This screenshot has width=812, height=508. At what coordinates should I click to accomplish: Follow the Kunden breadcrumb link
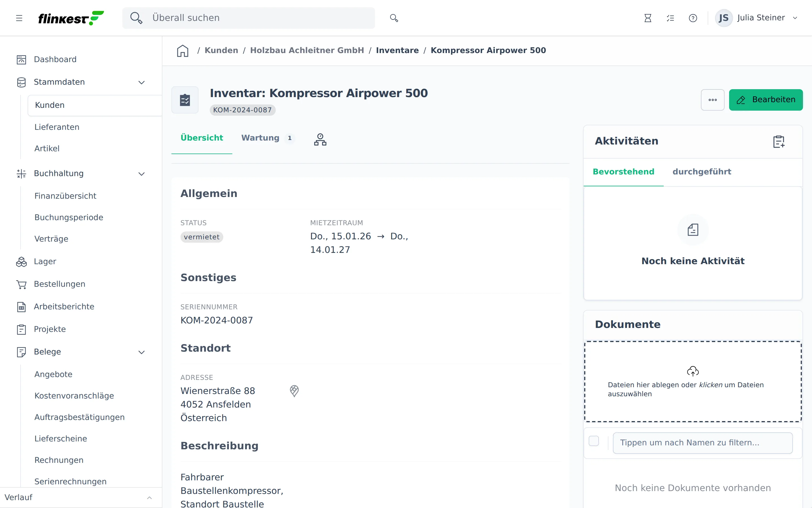coord(221,51)
